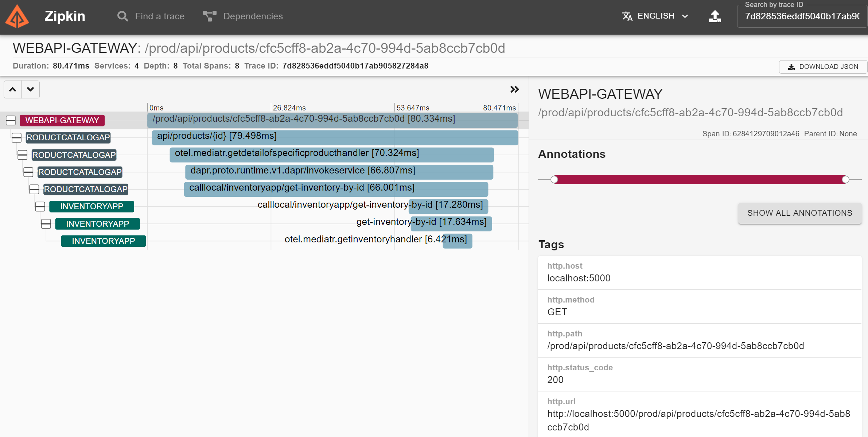Click the right annotation timeline handle

pyautogui.click(x=845, y=179)
